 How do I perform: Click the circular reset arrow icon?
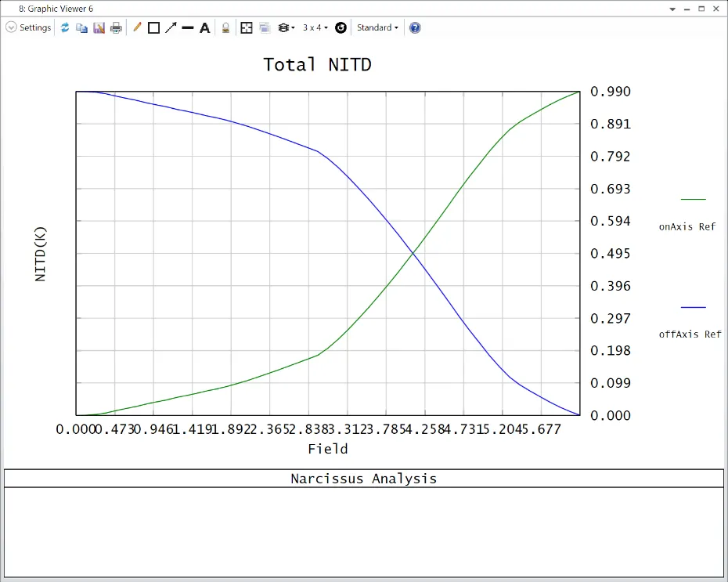341,27
